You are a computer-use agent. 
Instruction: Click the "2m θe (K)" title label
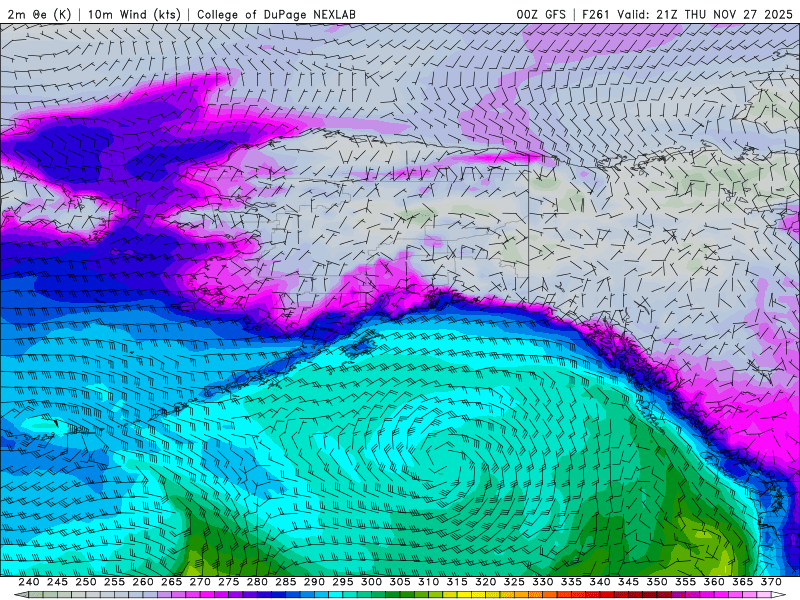[x=39, y=14]
